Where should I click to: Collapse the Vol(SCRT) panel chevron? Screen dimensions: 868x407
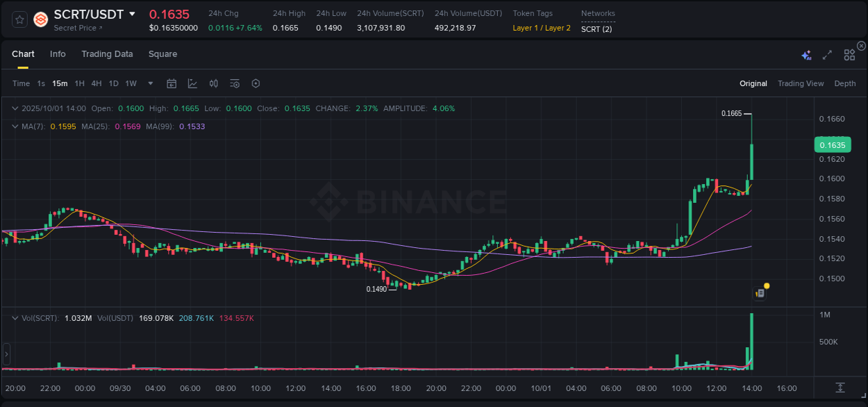(x=14, y=317)
